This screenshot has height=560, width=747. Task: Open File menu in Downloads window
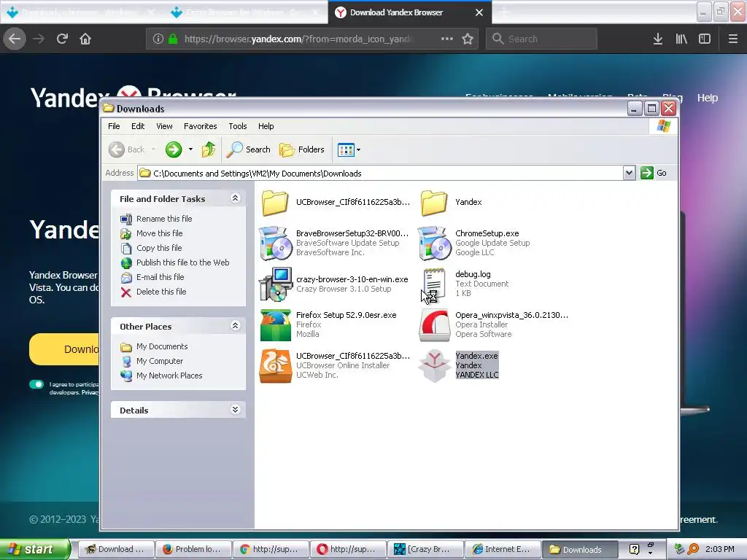pos(114,126)
